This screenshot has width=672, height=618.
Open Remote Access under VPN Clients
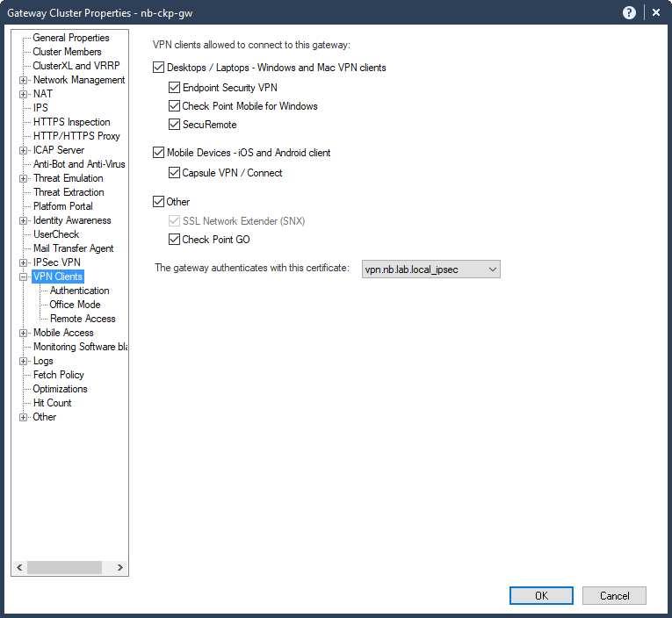click(83, 319)
